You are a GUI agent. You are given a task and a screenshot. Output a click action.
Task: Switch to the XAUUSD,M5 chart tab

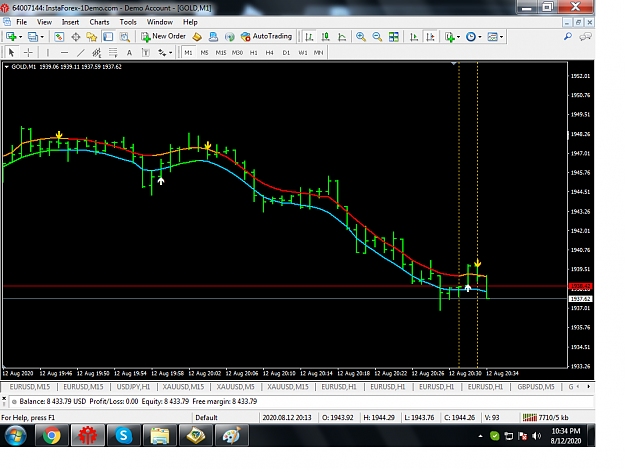[x=235, y=387]
